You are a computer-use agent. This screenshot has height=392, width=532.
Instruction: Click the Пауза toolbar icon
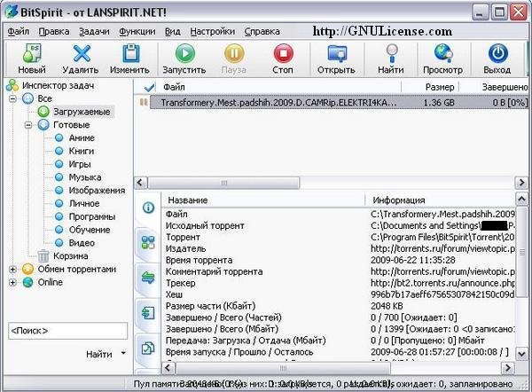[234, 53]
